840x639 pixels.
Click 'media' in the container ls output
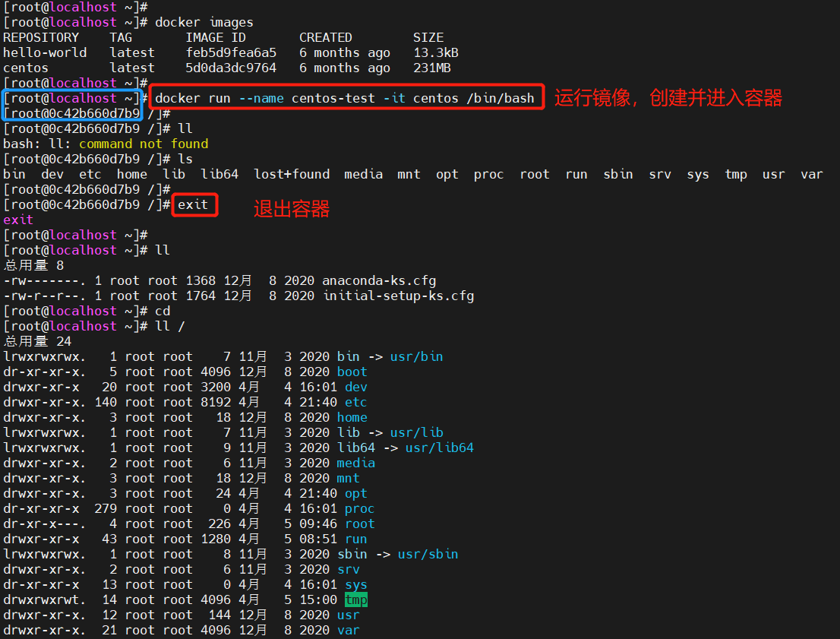click(364, 174)
